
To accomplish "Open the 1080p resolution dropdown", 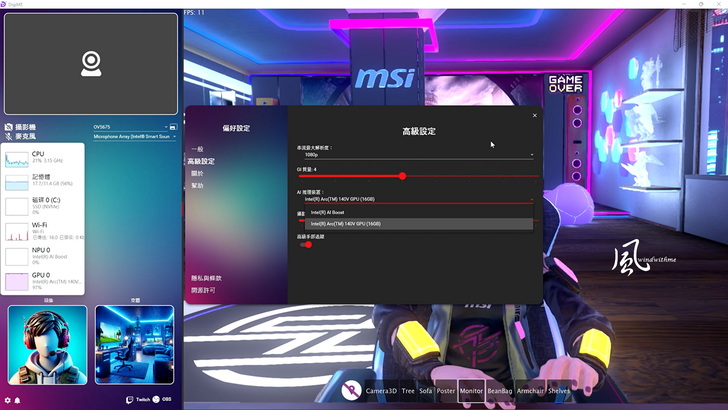I will point(418,155).
